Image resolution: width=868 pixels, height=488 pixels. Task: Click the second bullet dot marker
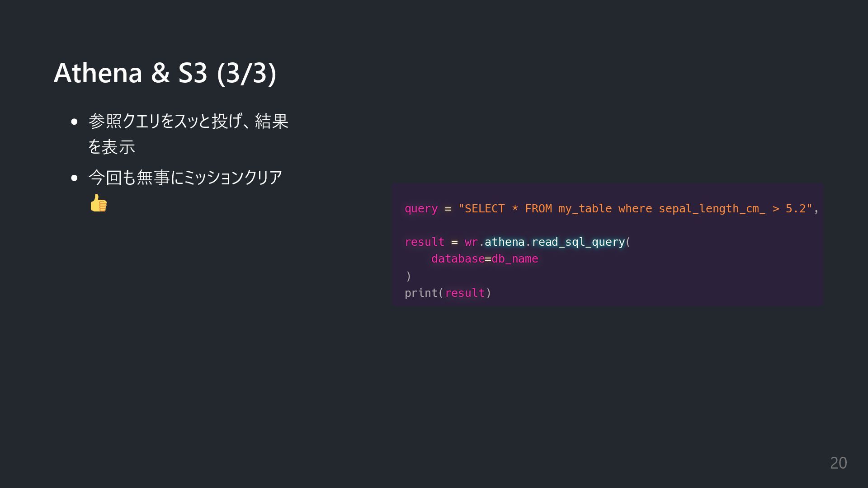pos(74,178)
